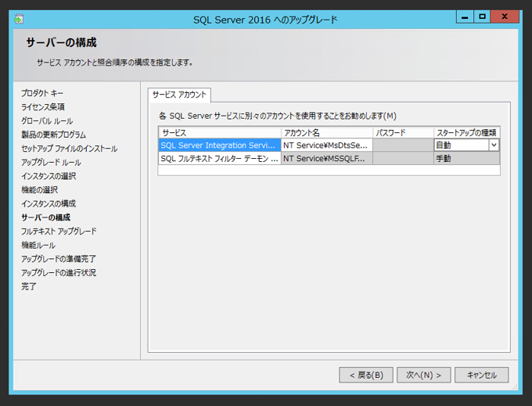Maximize the SQL Server 2016 upgrade window

pos(482,16)
